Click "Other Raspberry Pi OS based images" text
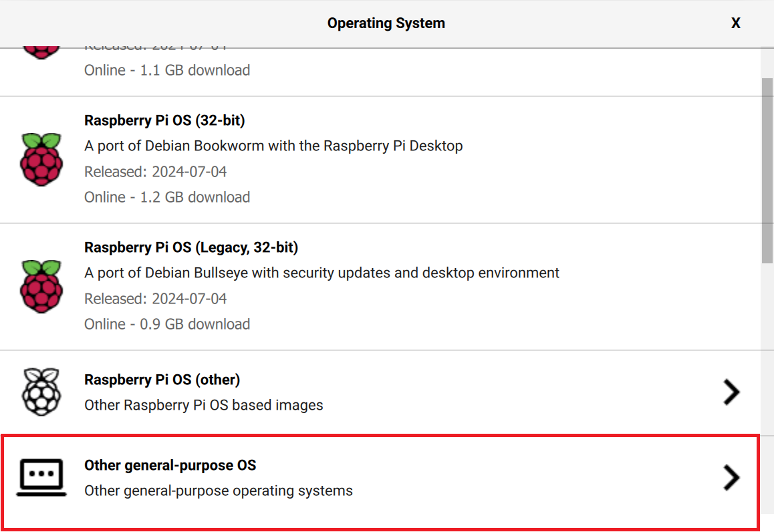 pyautogui.click(x=203, y=405)
